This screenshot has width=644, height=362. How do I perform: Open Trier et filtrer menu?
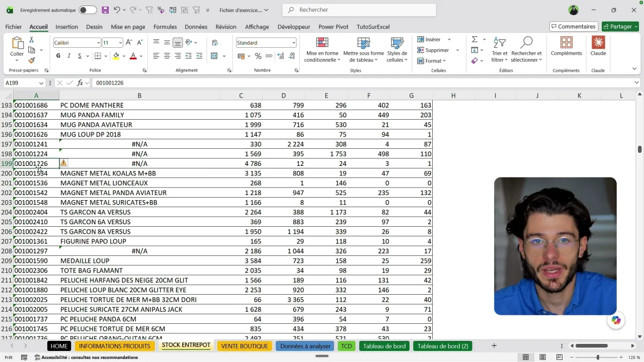500,49
